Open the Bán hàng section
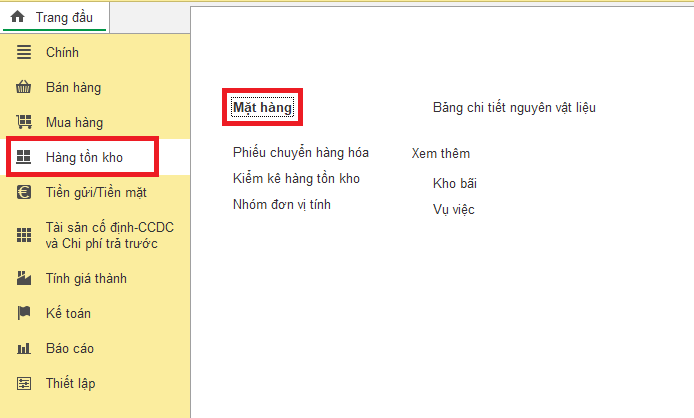The height and width of the screenshot is (418, 694). (73, 87)
